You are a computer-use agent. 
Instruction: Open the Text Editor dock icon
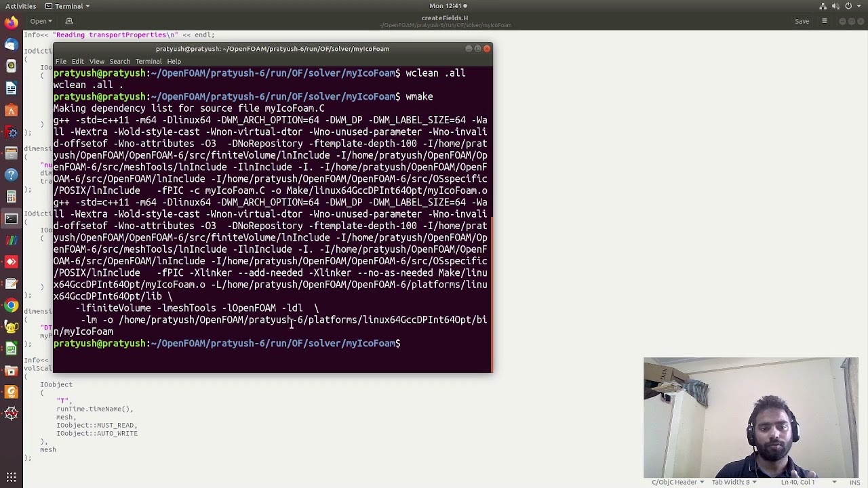[11, 283]
